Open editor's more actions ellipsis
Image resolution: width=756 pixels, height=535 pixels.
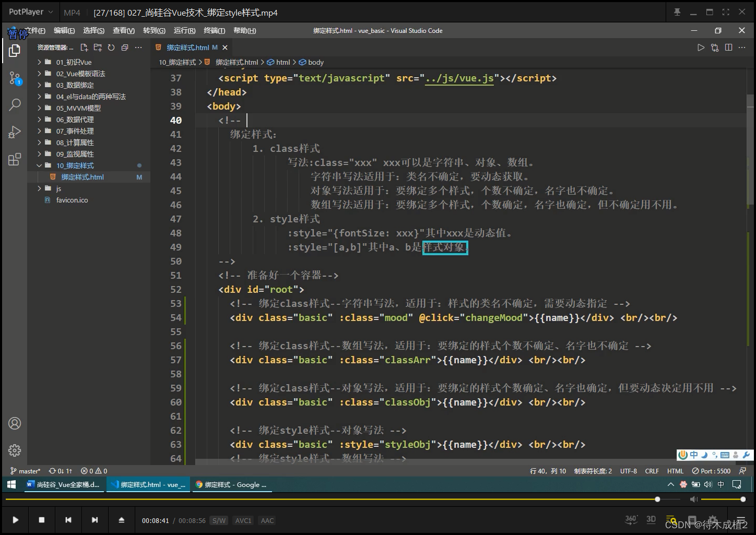[741, 47]
